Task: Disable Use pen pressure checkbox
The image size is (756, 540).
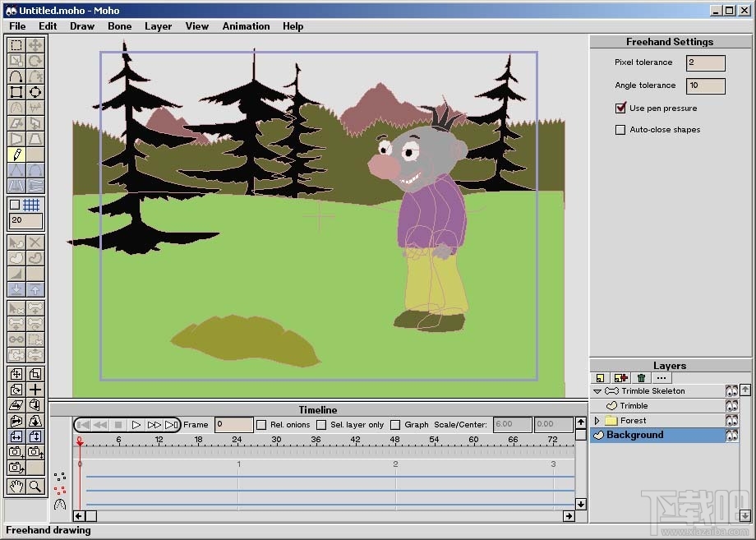Action: (x=620, y=108)
